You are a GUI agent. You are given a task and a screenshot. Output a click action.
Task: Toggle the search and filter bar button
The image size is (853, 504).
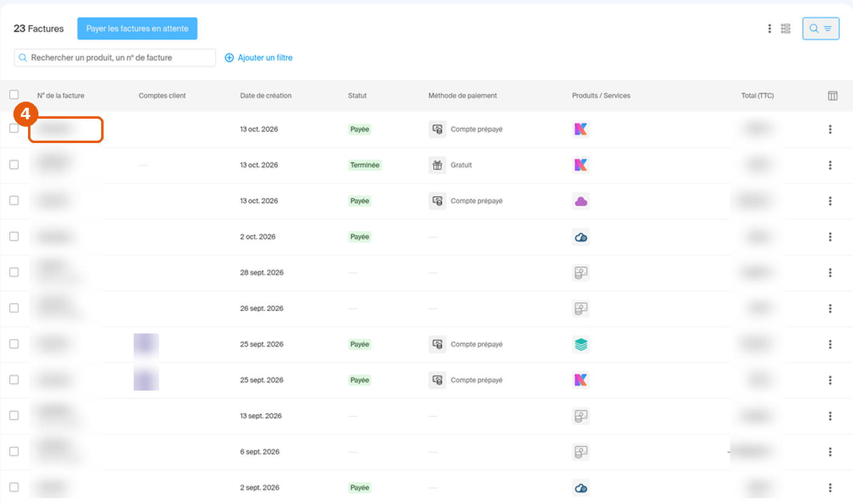click(x=821, y=29)
